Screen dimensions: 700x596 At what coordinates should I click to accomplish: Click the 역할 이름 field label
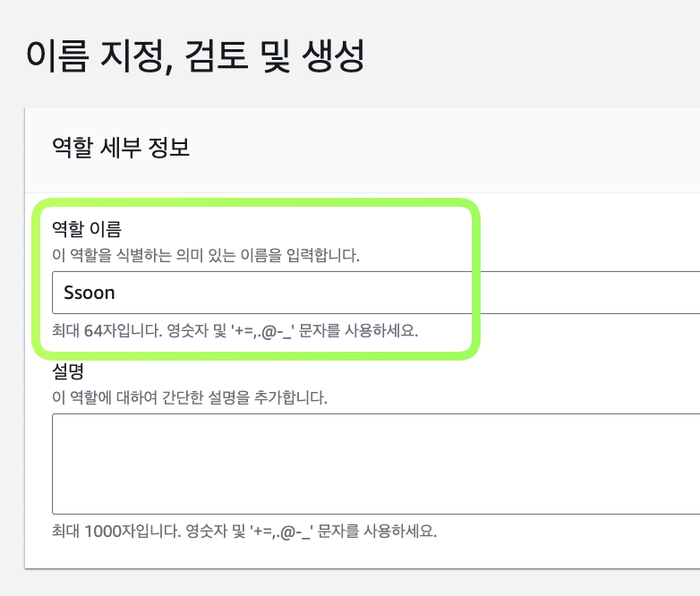pyautogui.click(x=87, y=229)
